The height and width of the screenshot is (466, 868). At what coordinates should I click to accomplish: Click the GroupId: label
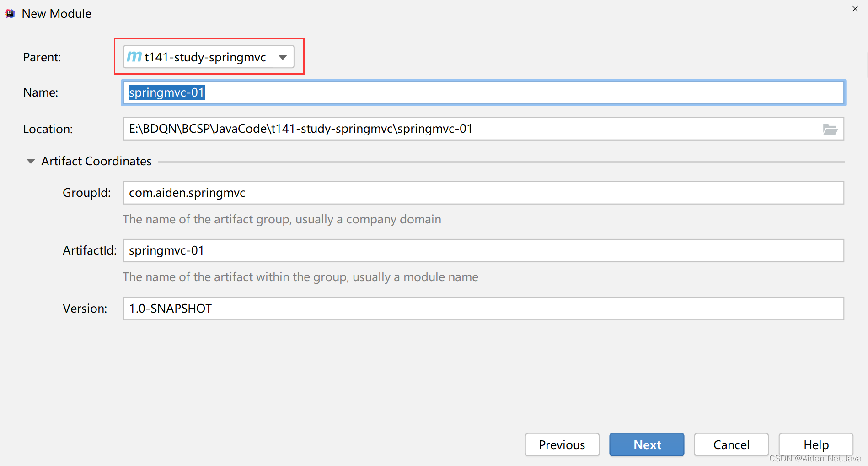point(87,193)
